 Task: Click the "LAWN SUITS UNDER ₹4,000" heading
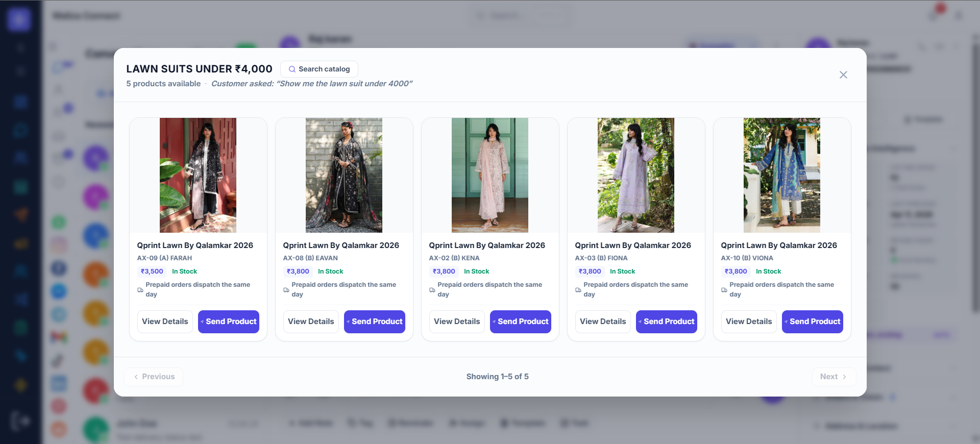pos(199,69)
